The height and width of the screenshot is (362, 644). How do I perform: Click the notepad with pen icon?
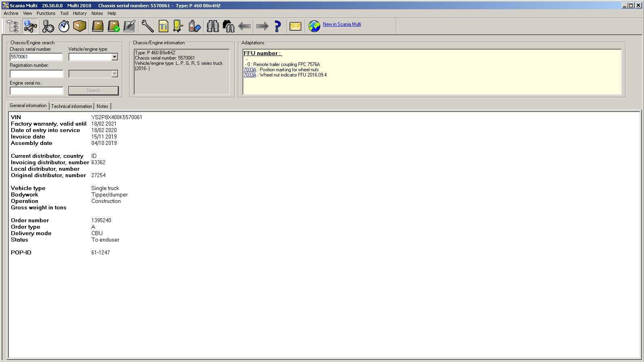tap(129, 27)
